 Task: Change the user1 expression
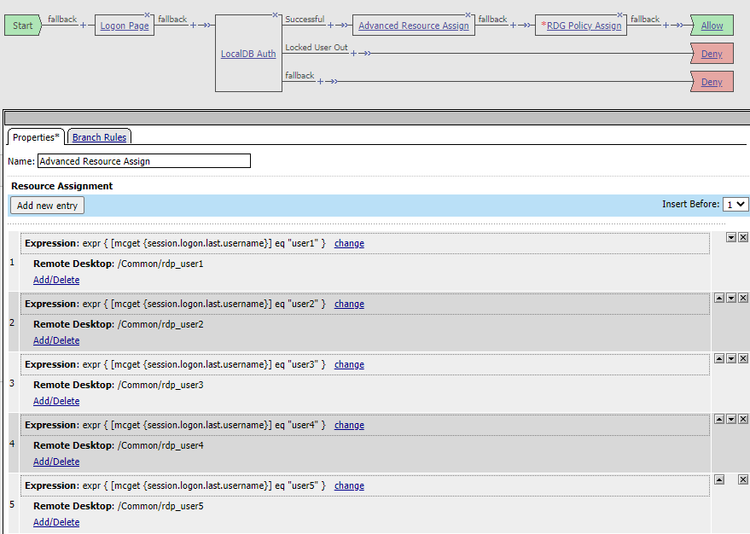[349, 243]
